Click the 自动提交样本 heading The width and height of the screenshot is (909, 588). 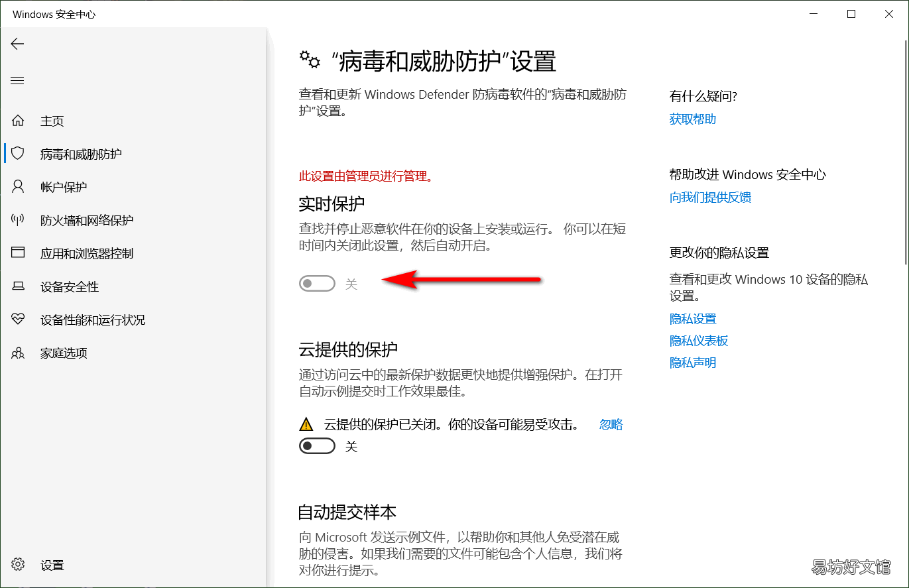click(347, 512)
